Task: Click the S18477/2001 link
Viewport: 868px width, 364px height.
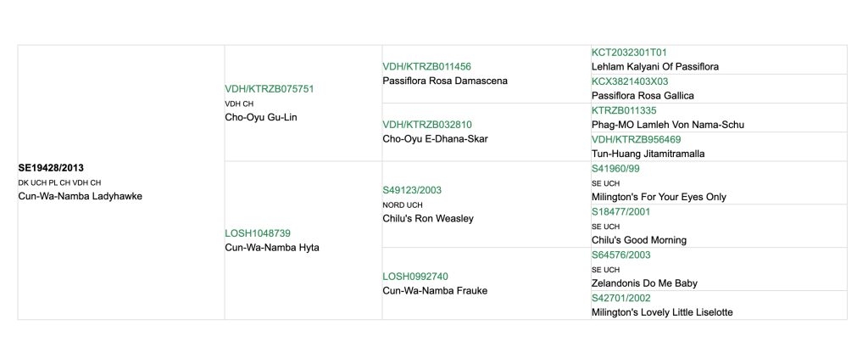Action: (x=620, y=212)
